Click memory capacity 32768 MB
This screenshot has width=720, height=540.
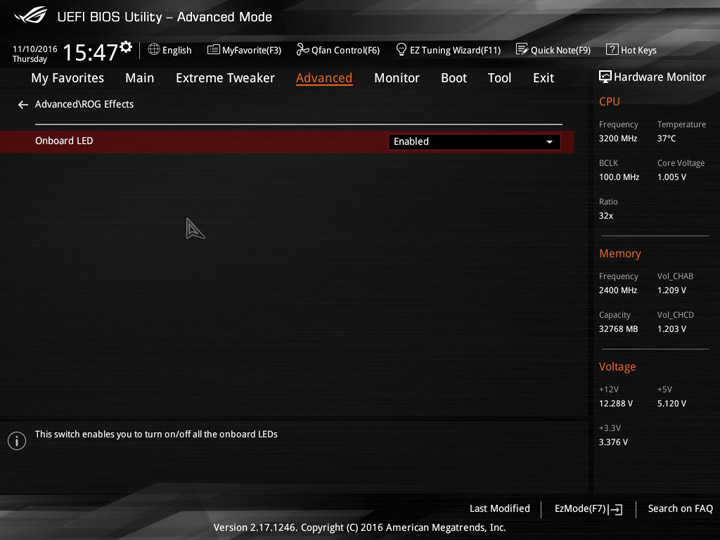pos(618,329)
